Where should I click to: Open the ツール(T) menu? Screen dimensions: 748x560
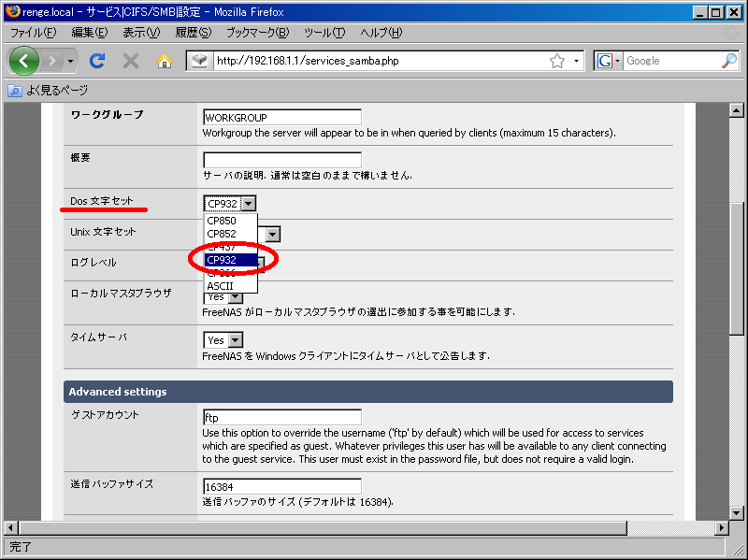point(324,33)
